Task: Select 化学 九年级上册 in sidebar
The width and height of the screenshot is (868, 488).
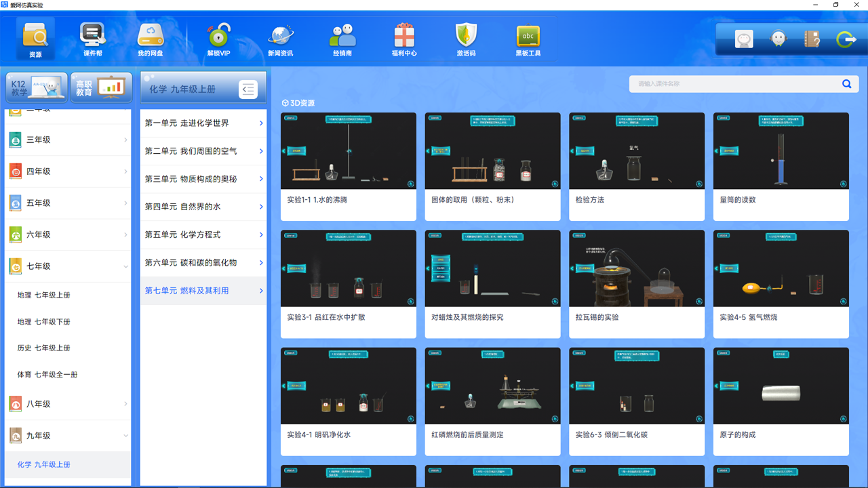Action: click(68, 466)
